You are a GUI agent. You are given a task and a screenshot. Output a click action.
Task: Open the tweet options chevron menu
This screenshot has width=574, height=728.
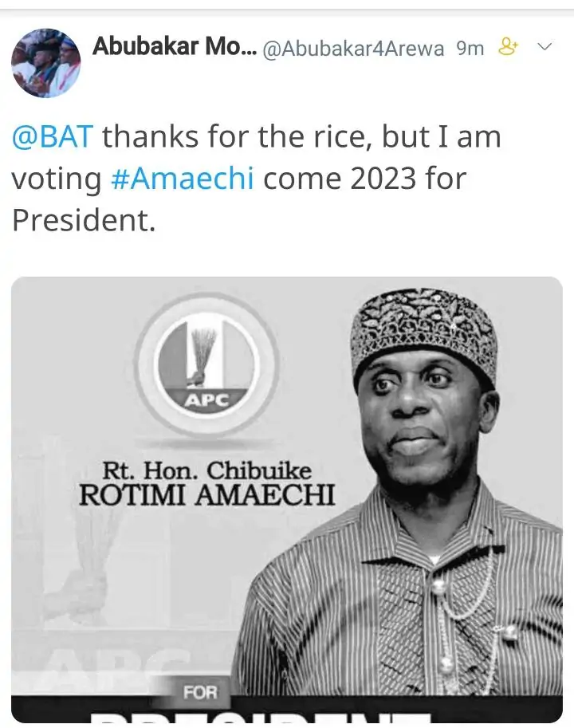click(545, 48)
